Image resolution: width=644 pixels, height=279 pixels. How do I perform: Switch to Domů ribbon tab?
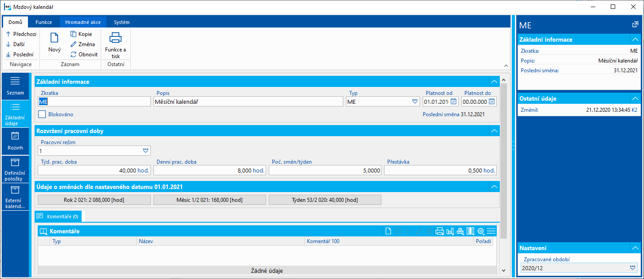click(x=15, y=22)
